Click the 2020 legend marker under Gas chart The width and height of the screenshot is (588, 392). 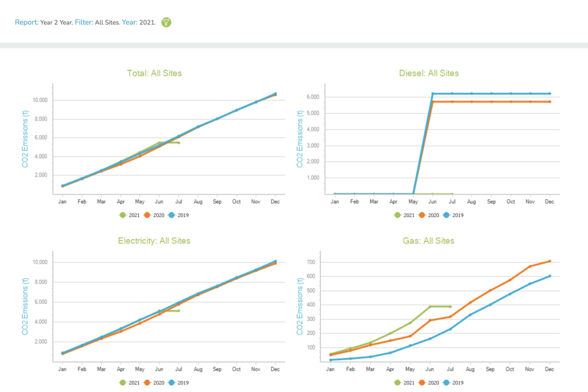tap(422, 383)
